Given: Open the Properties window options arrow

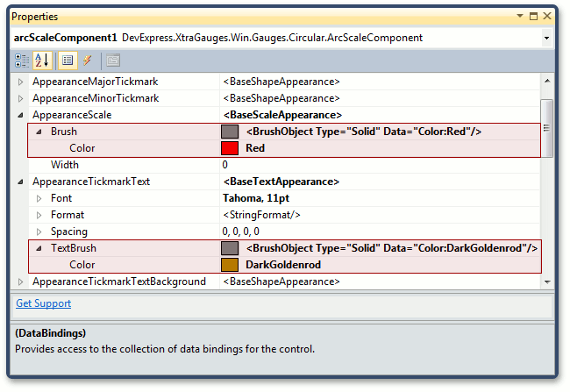Looking at the screenshot, I should pyautogui.click(x=520, y=16).
